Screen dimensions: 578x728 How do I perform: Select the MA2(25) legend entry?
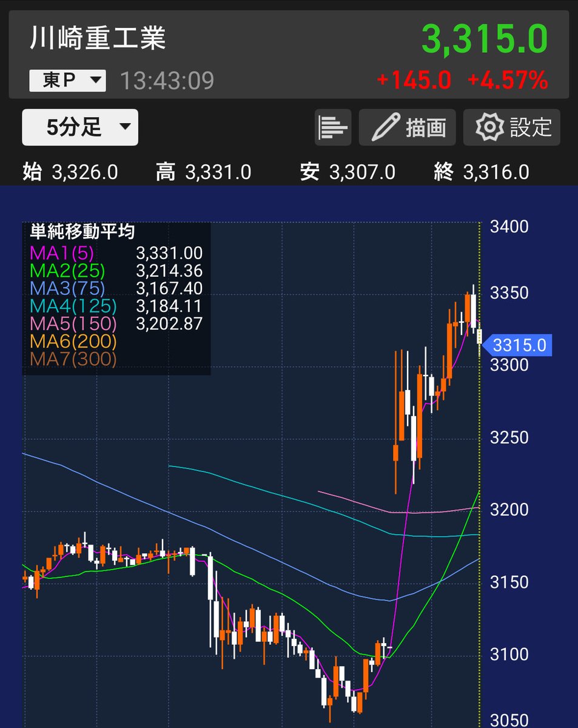click(x=67, y=271)
